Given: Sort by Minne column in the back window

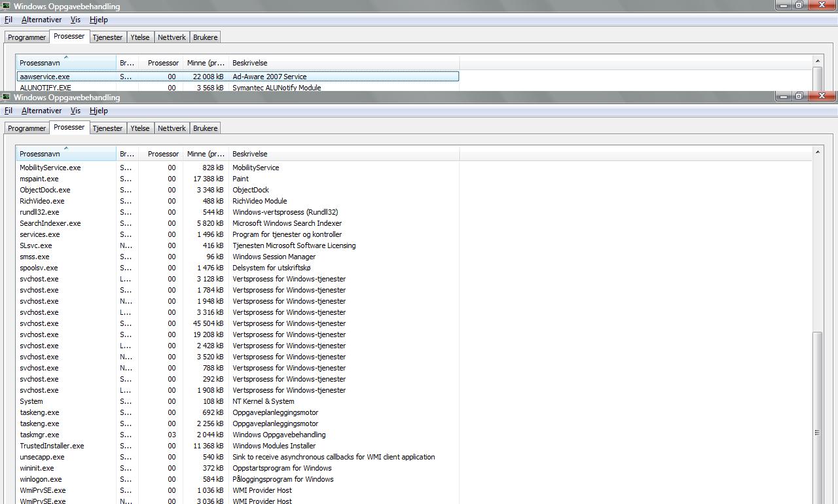Looking at the screenshot, I should click(206, 63).
